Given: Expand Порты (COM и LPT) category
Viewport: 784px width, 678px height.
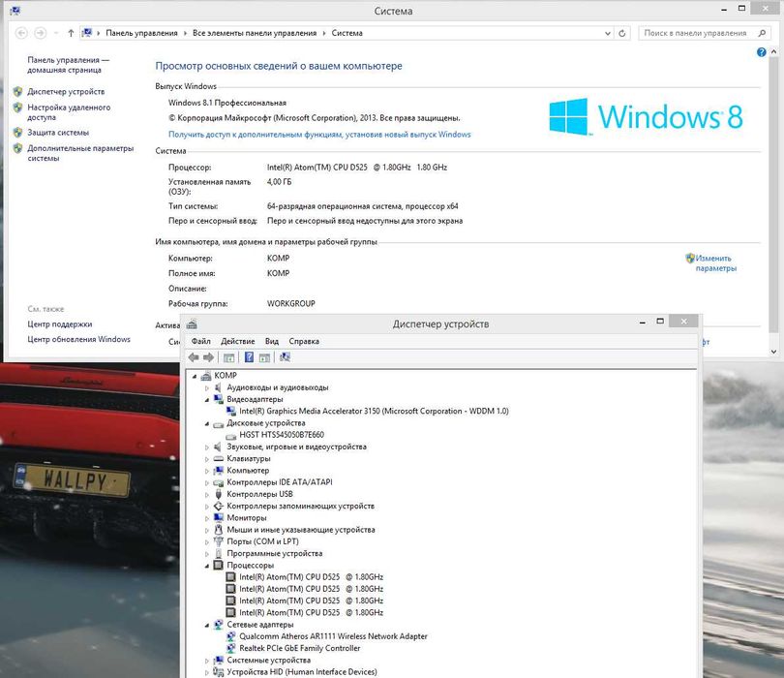Looking at the screenshot, I should (207, 541).
